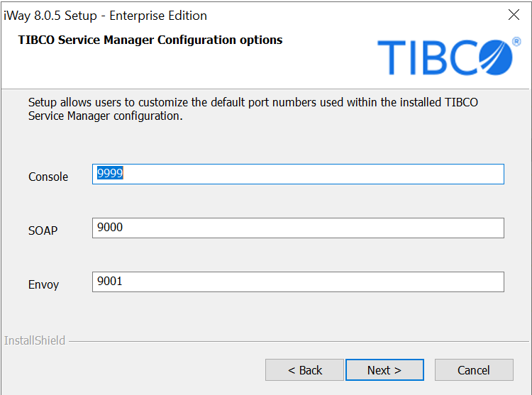532x395 pixels.
Task: Focus the Console port input field
Action: pos(298,174)
